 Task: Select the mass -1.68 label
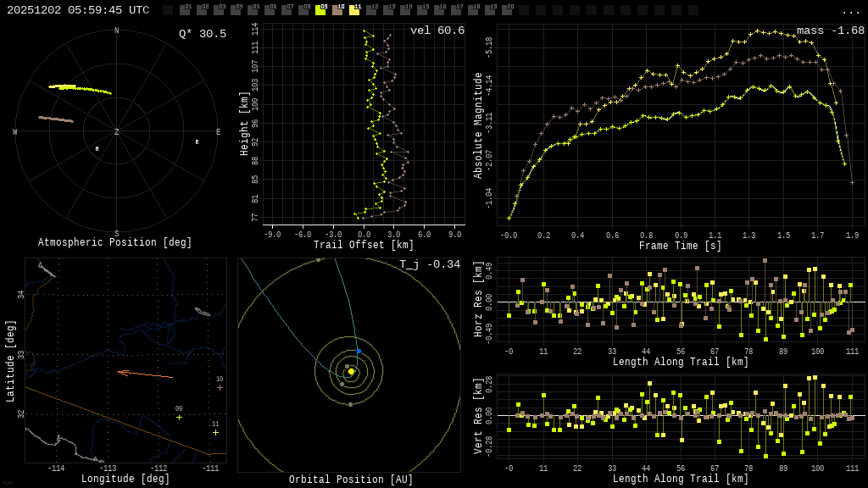click(x=830, y=30)
